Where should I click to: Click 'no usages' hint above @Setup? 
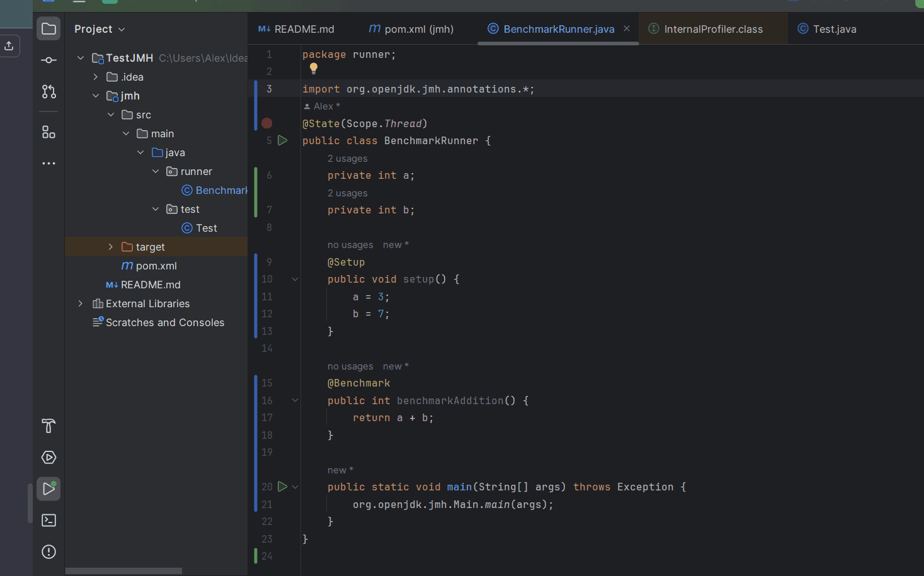coord(350,245)
